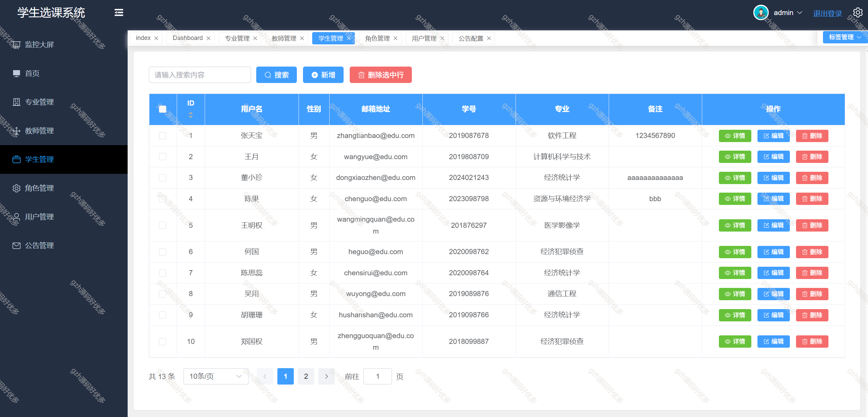Go to page 2 of results

(306, 376)
